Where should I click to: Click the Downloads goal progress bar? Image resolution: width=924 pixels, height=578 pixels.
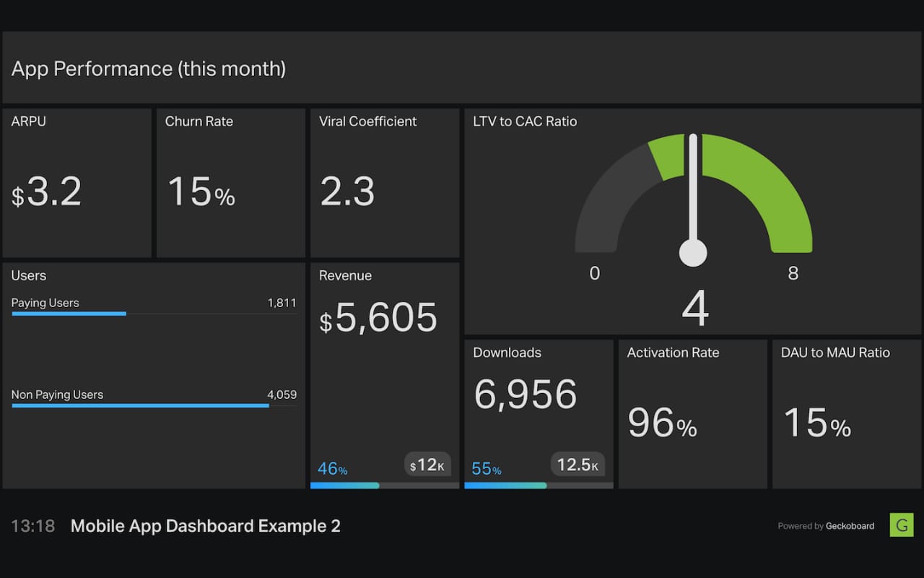[x=539, y=486]
